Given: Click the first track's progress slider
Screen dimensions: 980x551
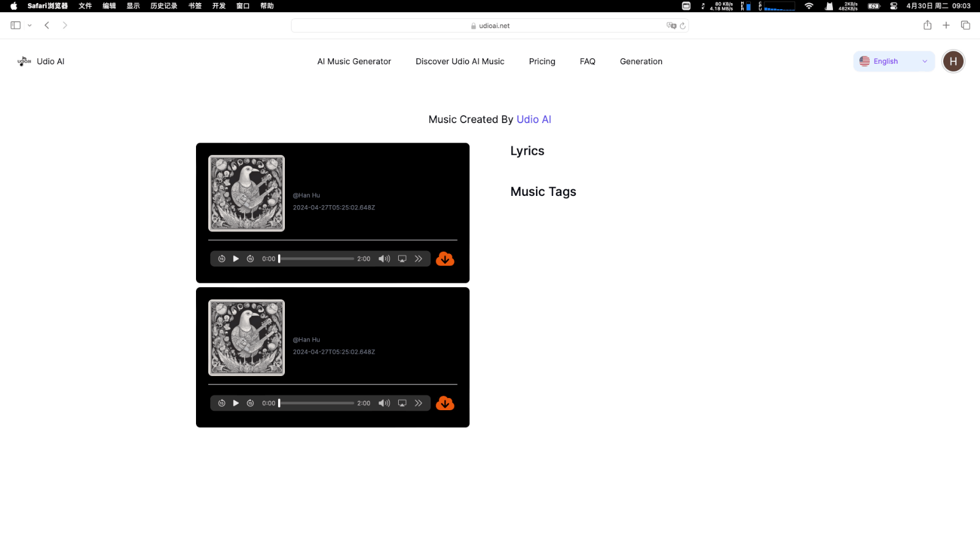Looking at the screenshot, I should 317,259.
